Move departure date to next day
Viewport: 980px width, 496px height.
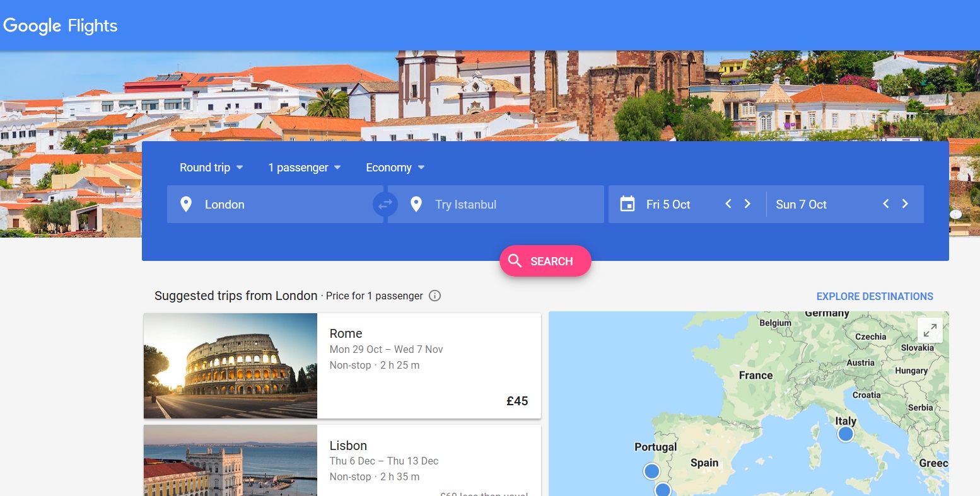pyautogui.click(x=747, y=204)
